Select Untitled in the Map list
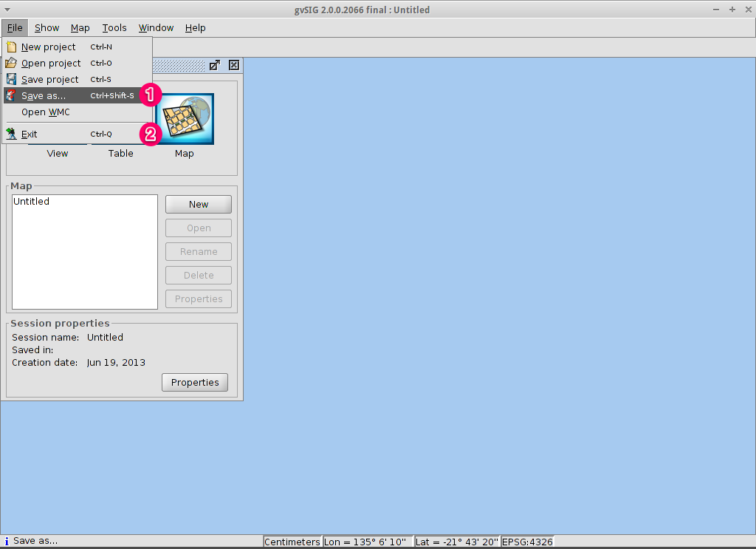This screenshot has width=756, height=549. 31,201
